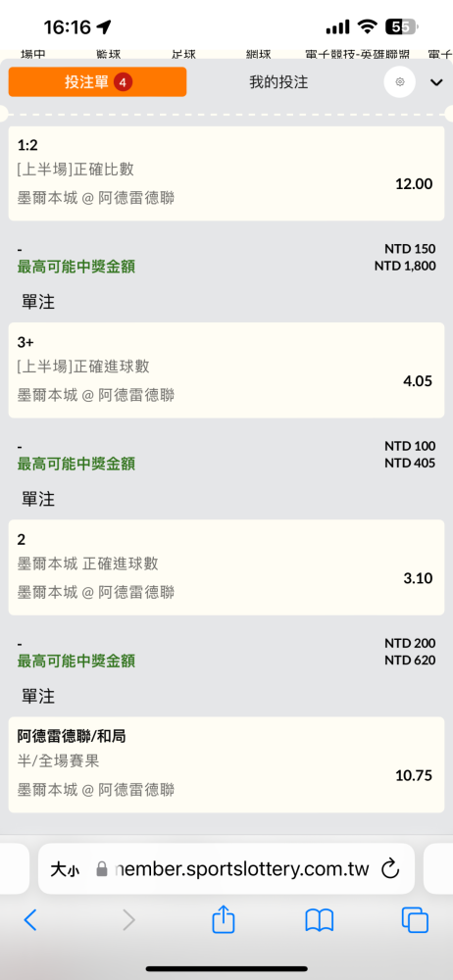Tap Safari back arrow
Viewport: 453px width, 980px height.
tap(30, 920)
